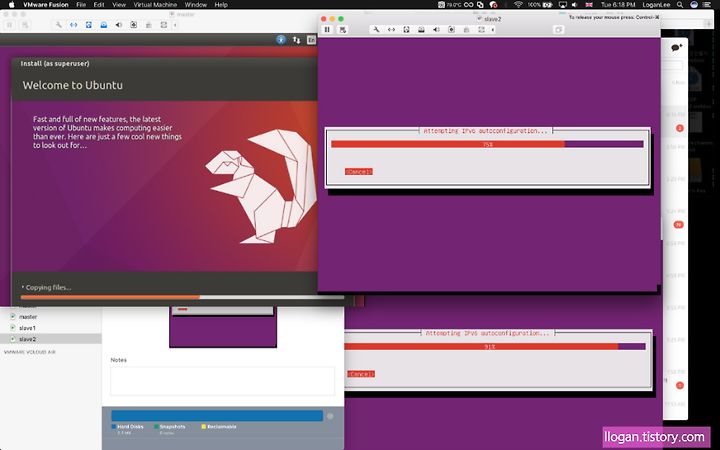Click the LoganLee user name in menu bar
The image size is (720, 450).
point(656,5)
